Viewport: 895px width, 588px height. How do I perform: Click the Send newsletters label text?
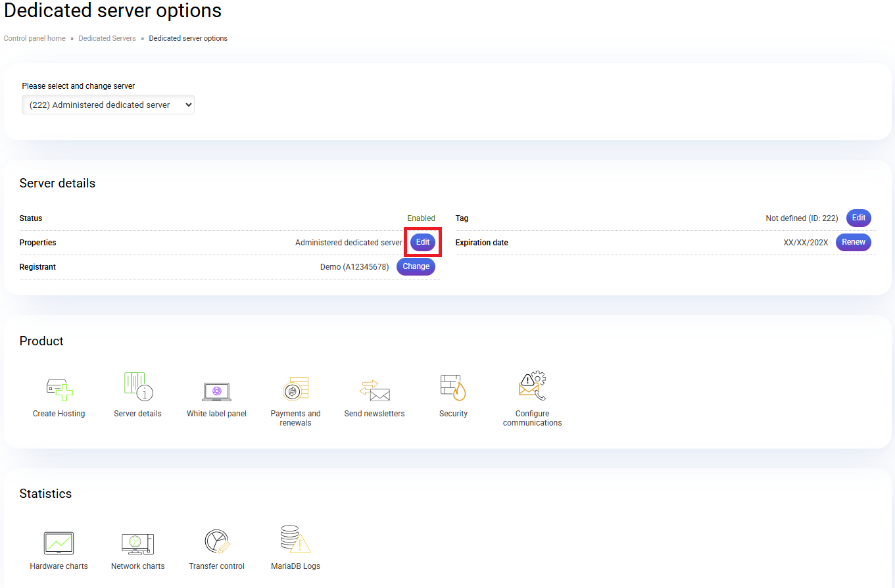374,414
